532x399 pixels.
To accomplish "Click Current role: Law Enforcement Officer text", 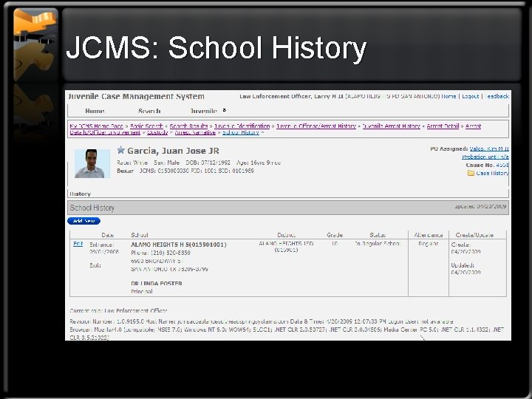I will [118, 310].
